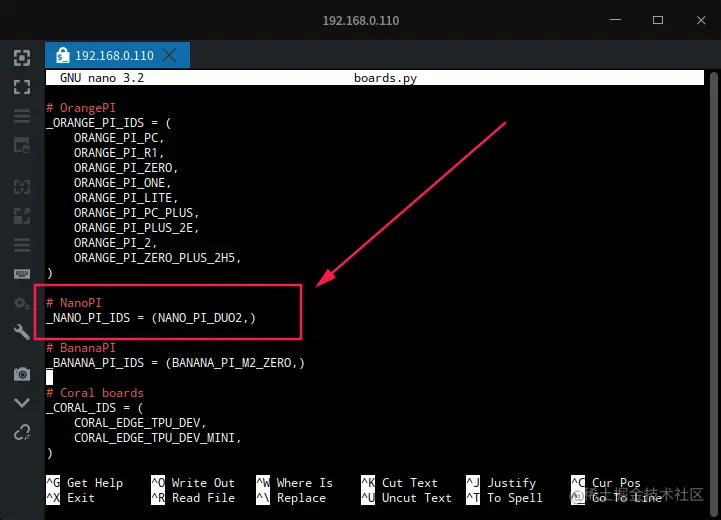
Task: Click the 'ORANGE_PI_ONE,' line
Action: (x=122, y=183)
